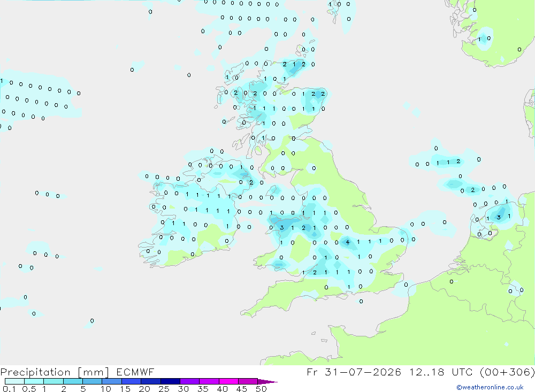The height and width of the screenshot is (392, 535).
Task: Click the '50' legend scale label
Action: [261, 389]
